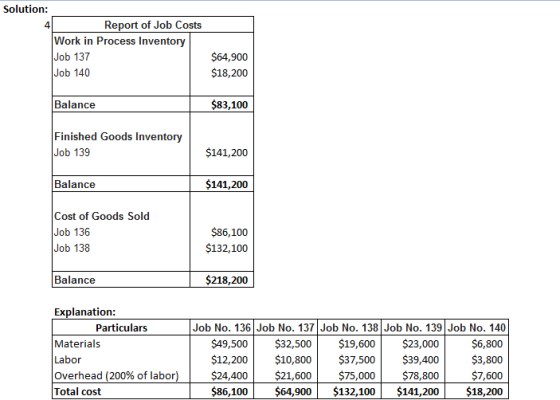Click the "Solution:" heading text
Image resolution: width=560 pixels, height=400 pixels.
(25, 9)
